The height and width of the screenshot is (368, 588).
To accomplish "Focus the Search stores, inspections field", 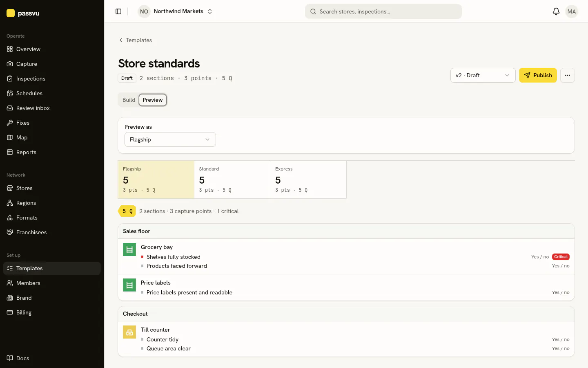I will [x=383, y=11].
